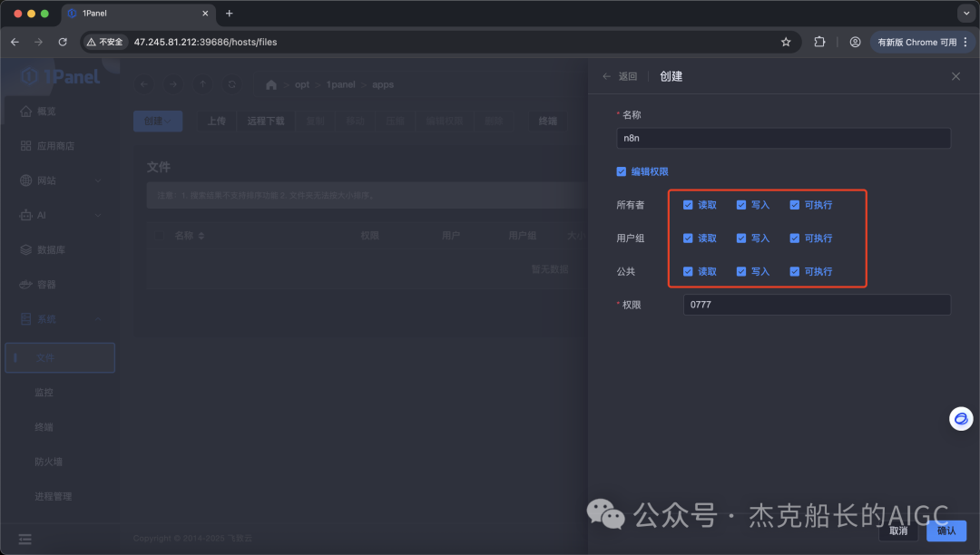Close the 1Panel browser tab
This screenshot has width=980, height=555.
(x=205, y=13)
